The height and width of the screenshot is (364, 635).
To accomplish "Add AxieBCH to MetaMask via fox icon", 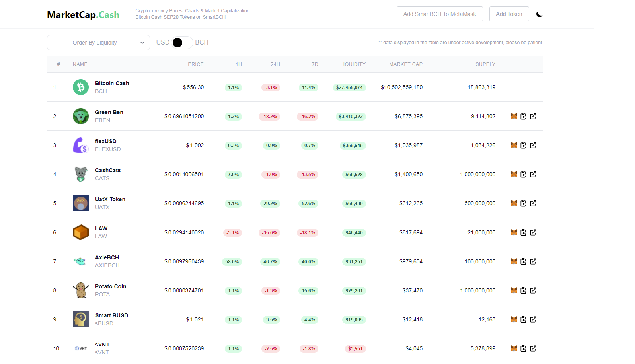I will point(514,261).
